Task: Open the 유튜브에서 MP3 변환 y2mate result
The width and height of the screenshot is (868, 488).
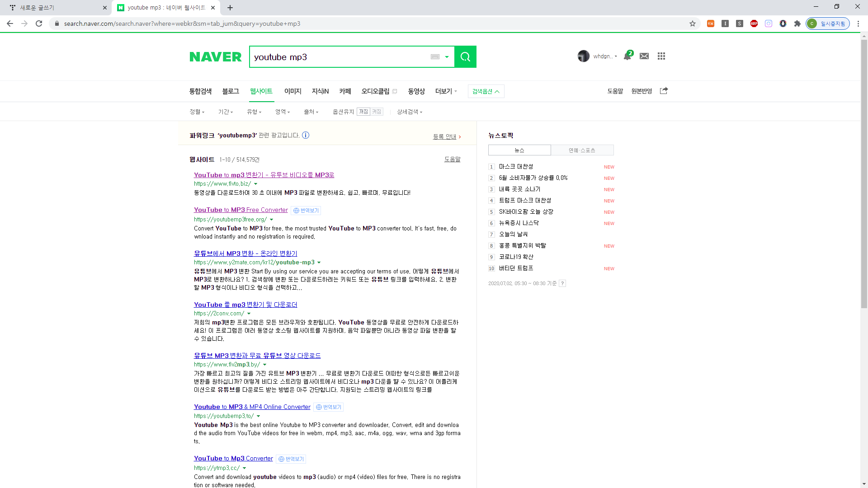Action: [x=245, y=253]
